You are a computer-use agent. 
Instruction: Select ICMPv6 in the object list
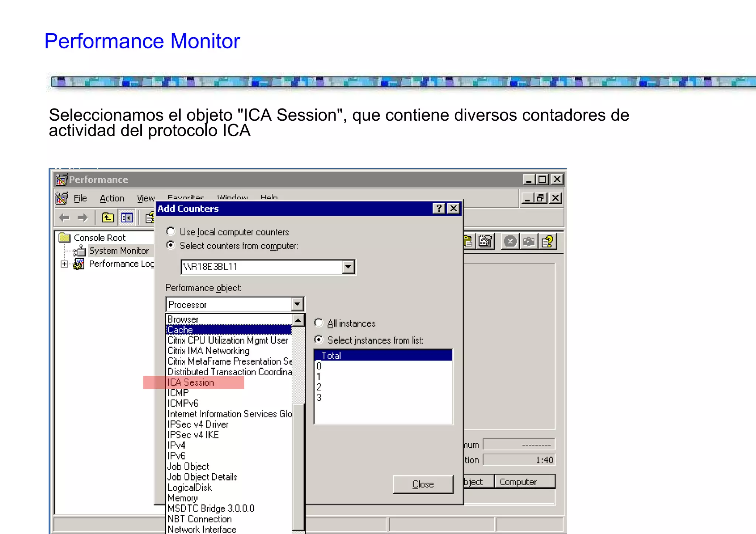point(229,403)
